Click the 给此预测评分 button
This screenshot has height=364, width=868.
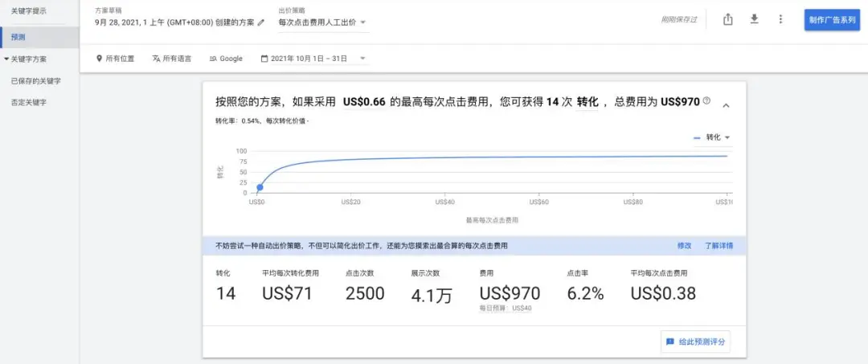695,342
